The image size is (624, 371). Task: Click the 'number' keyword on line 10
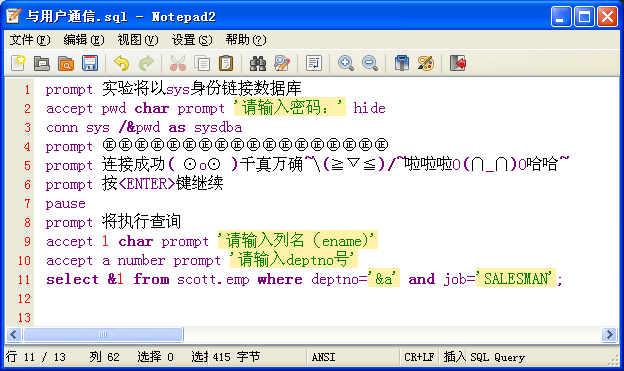pyautogui.click(x=141, y=260)
